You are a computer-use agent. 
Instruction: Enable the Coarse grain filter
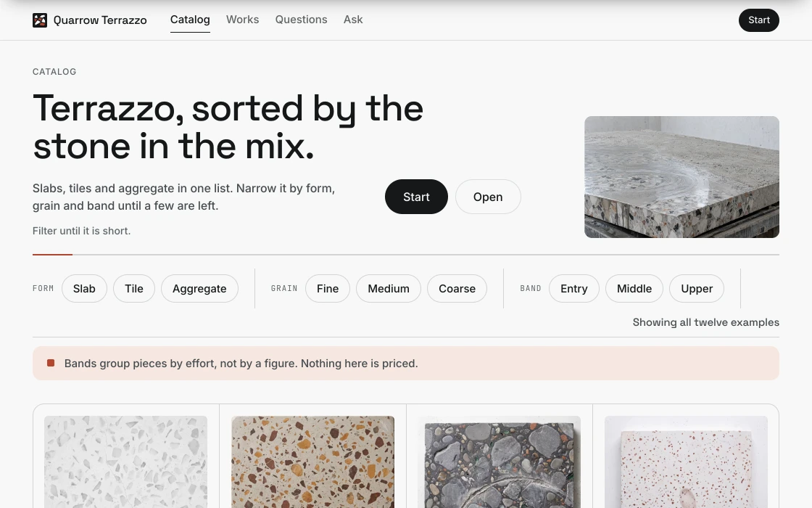coord(457,289)
